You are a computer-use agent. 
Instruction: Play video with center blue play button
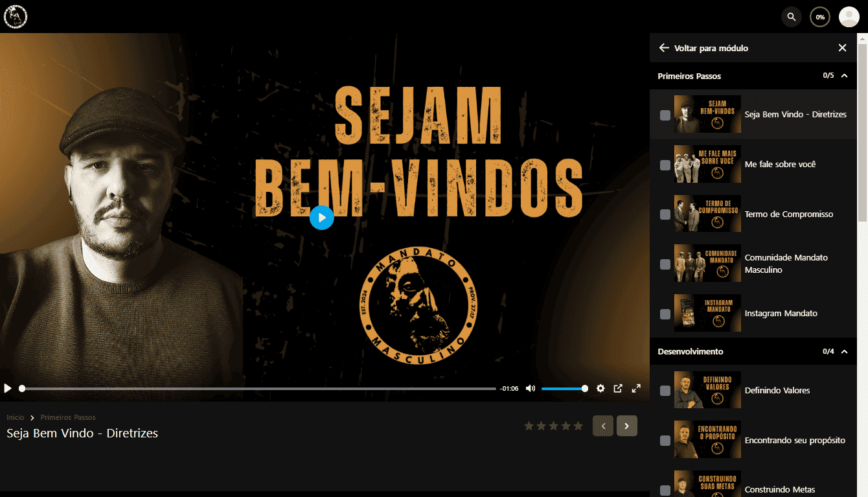[x=321, y=218]
